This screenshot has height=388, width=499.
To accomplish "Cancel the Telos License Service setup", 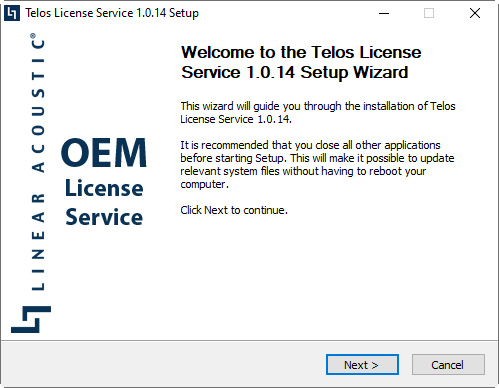I will pos(448,365).
